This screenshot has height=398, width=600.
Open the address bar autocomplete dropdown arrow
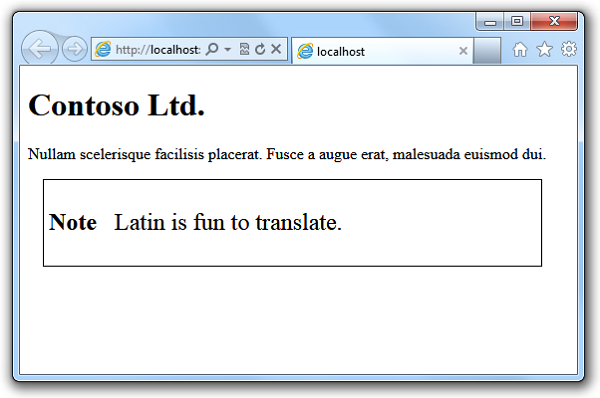[228, 49]
